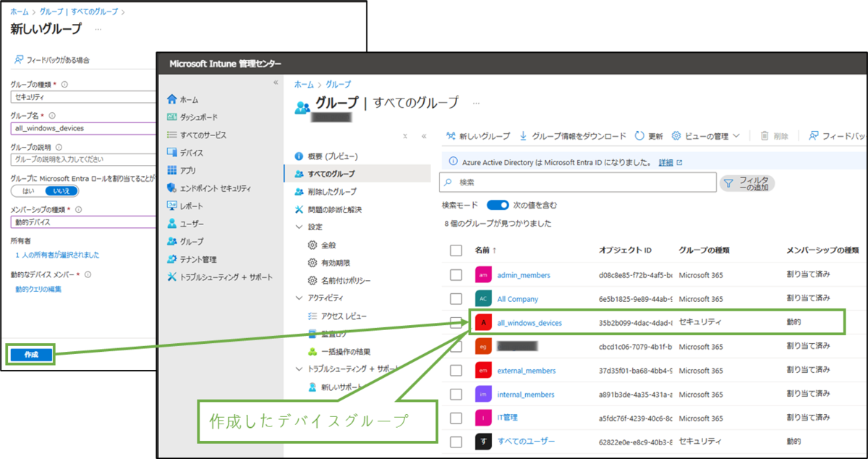868x459 pixels.
Task: Sort by the 名前 column header
Action: [486, 250]
